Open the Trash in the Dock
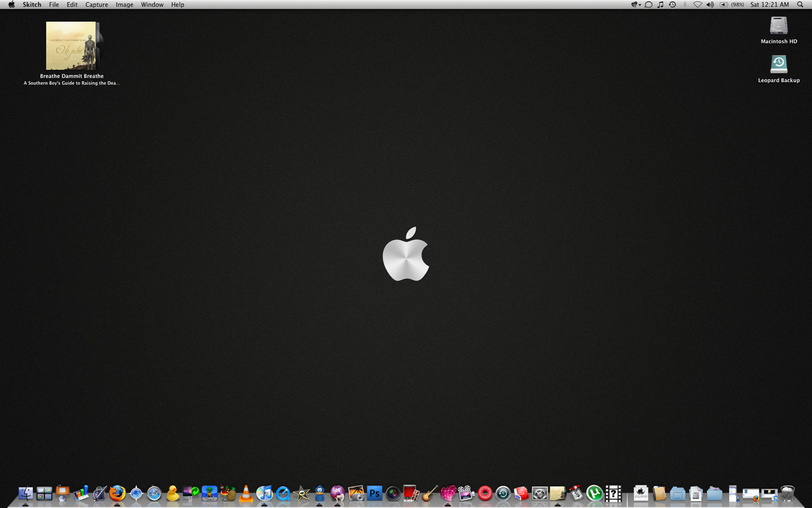The image size is (812, 508). pos(787,493)
